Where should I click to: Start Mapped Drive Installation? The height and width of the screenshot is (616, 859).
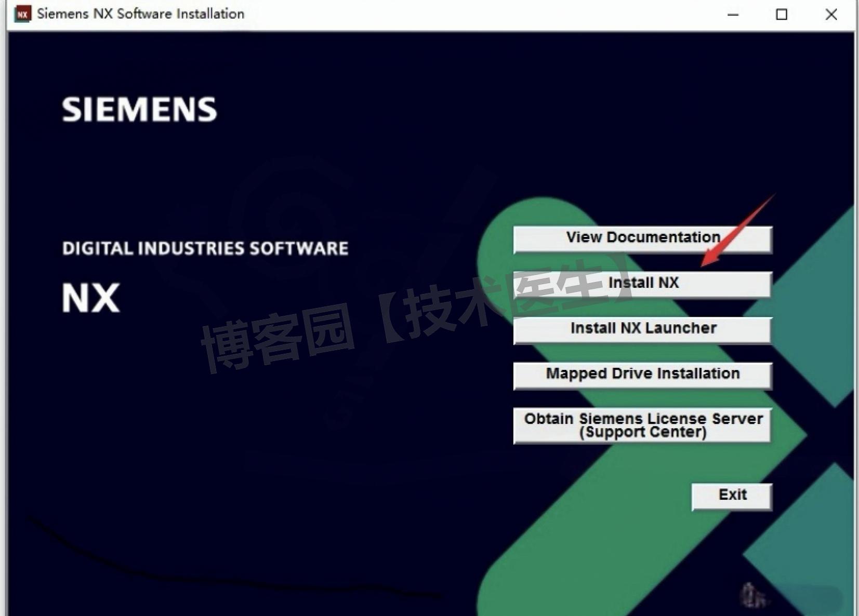643,376
